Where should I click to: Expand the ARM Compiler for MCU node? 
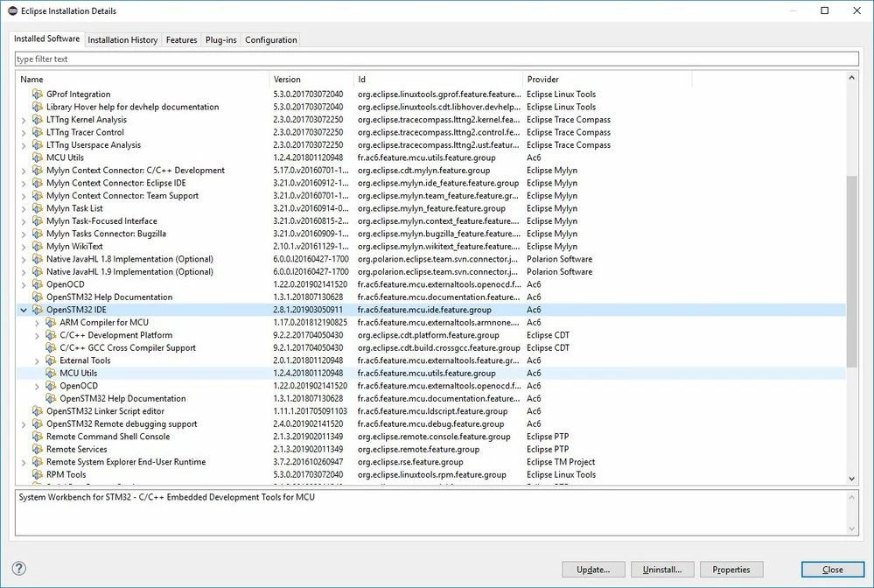coord(37,323)
